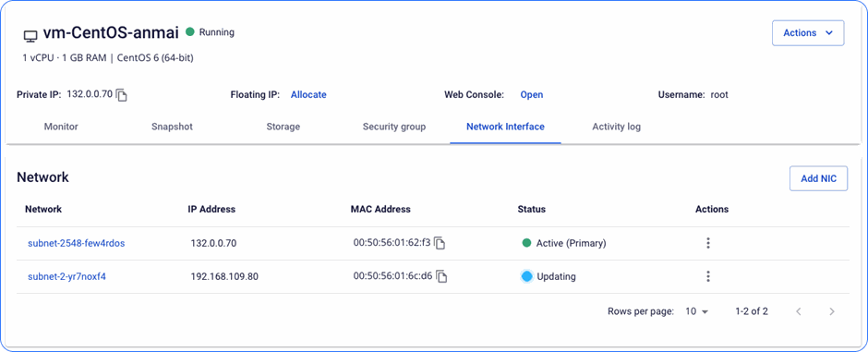This screenshot has height=352, width=868.
Task: Open subnet-2-yr7noxf4 network link
Action: 66,276
